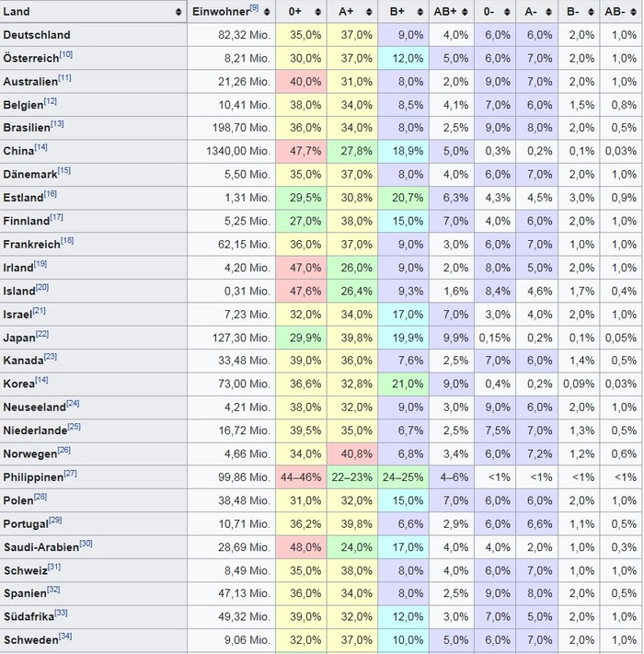Image resolution: width=644 pixels, height=654 pixels.
Task: Sort by B- column arrows
Action: (591, 12)
